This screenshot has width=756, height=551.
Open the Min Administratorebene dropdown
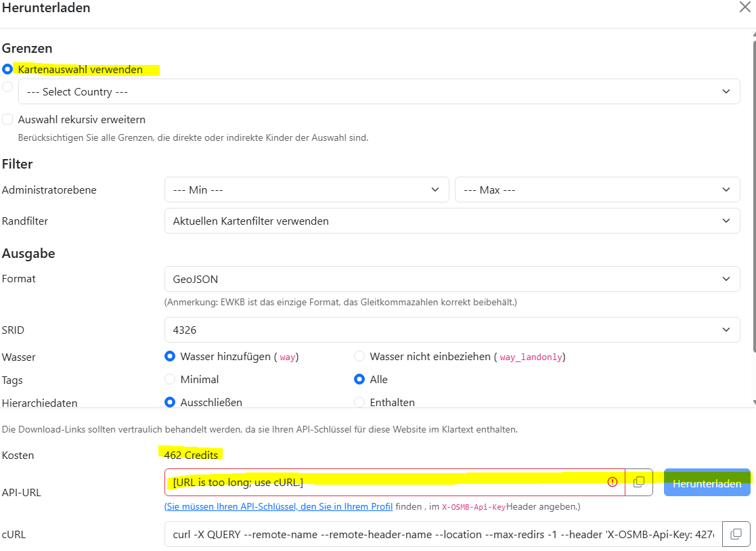[307, 190]
